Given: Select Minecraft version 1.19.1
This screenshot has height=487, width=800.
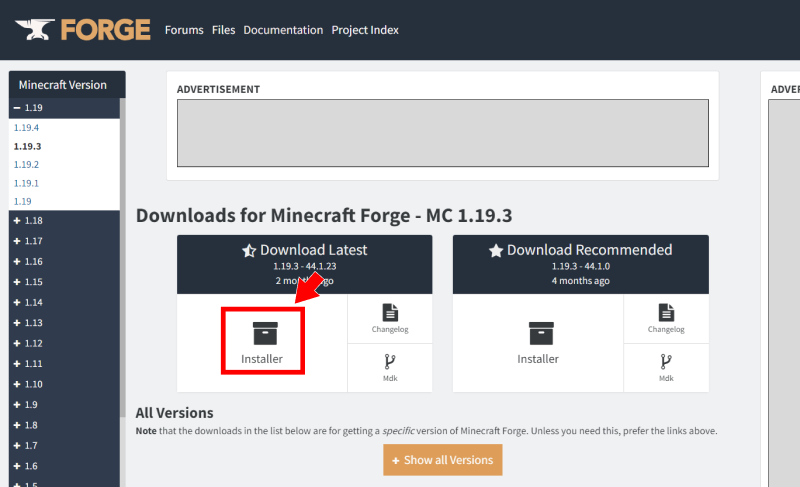Looking at the screenshot, I should [x=27, y=183].
